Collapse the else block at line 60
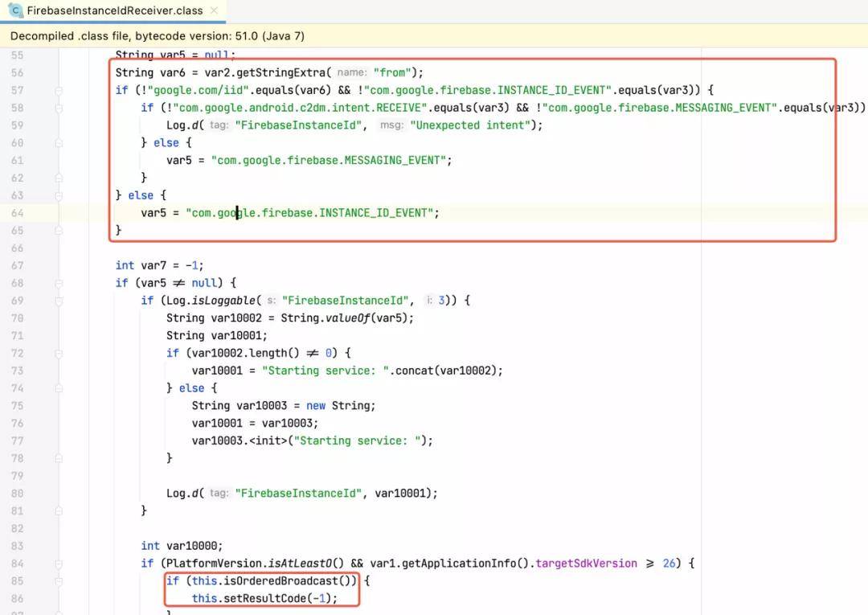The width and height of the screenshot is (868, 615). pyautogui.click(x=59, y=143)
